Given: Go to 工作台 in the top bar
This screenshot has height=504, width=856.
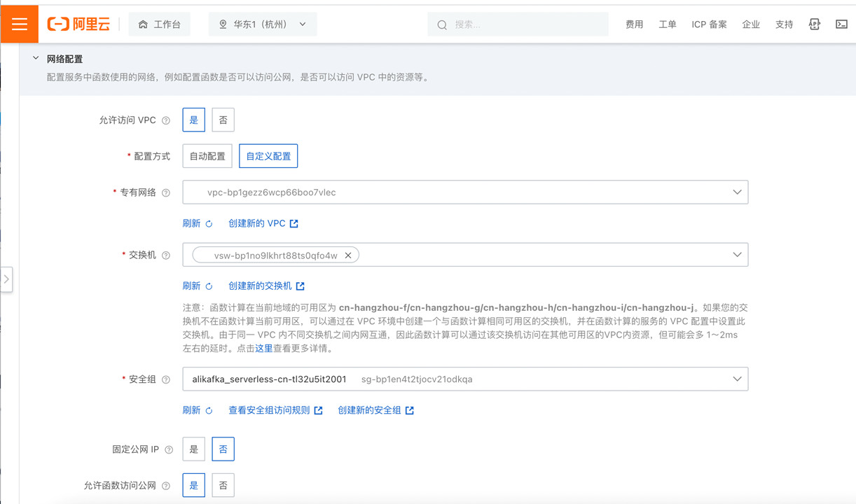Looking at the screenshot, I should tap(159, 23).
